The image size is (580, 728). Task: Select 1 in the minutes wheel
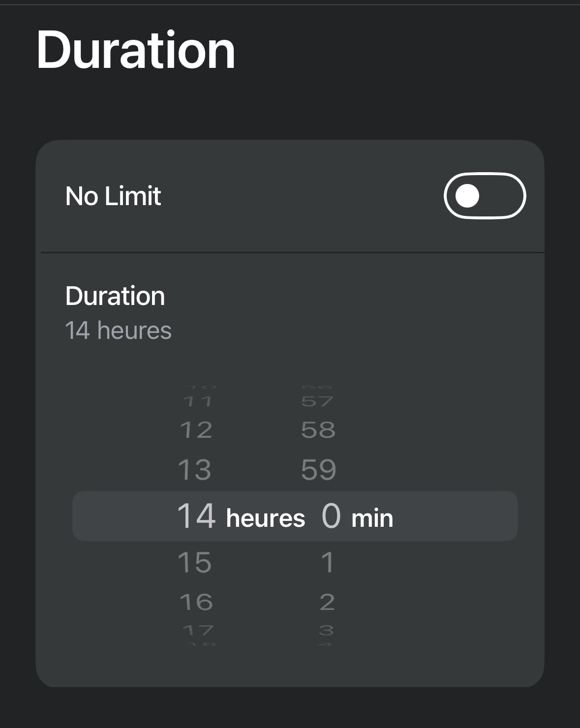coord(327,562)
